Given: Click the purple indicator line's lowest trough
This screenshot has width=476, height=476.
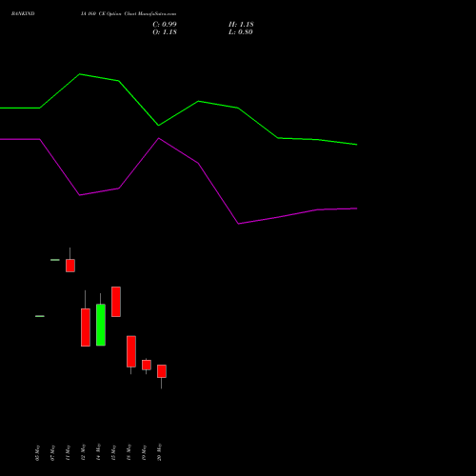Looking at the screenshot, I should (x=238, y=224).
